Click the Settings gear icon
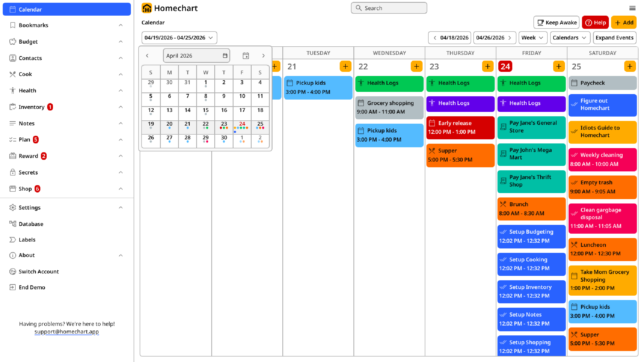 point(12,208)
